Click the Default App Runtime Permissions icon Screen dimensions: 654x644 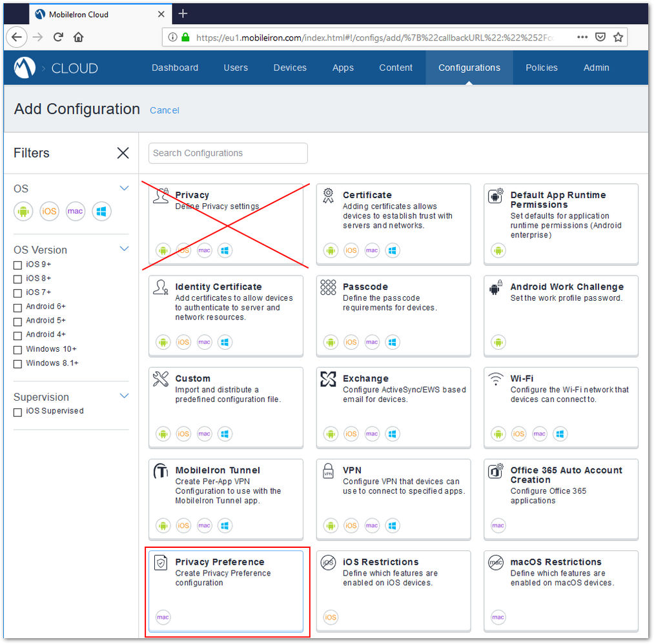496,196
